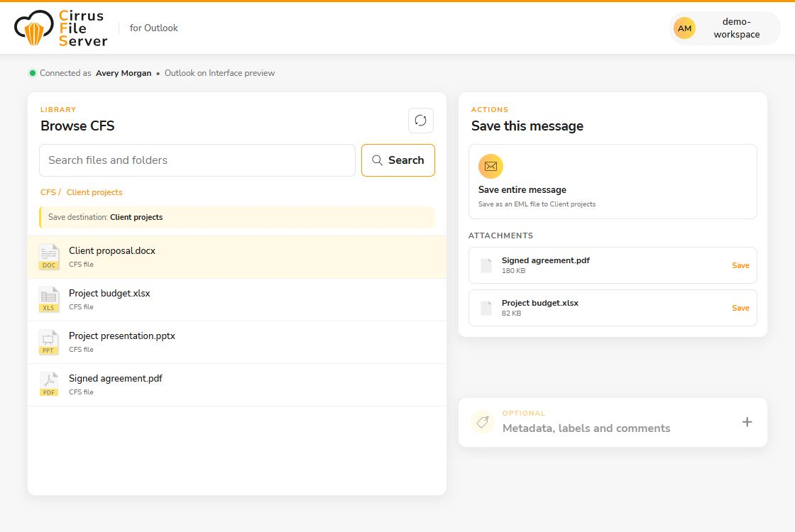Select the Project presentation.pptx file name
This screenshot has width=795, height=532.
point(122,336)
